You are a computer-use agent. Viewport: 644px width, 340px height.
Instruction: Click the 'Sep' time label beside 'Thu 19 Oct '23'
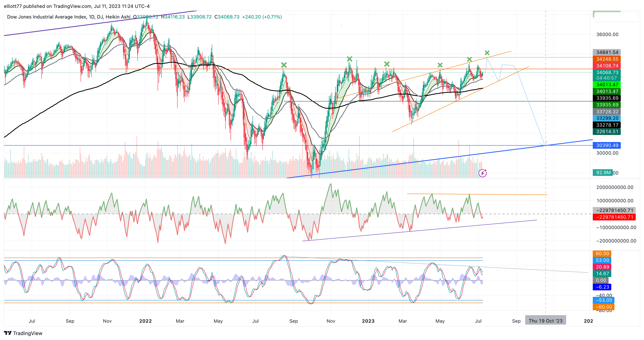point(516,321)
